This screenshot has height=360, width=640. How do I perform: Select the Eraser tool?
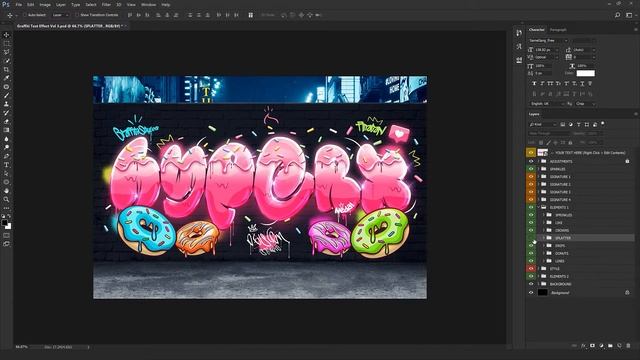6,122
